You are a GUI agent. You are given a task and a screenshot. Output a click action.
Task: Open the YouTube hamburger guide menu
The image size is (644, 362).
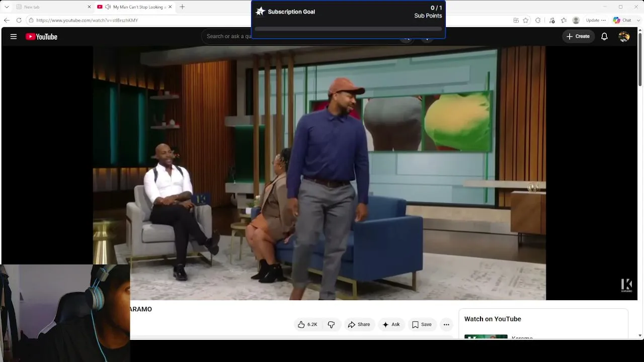pyautogui.click(x=14, y=37)
